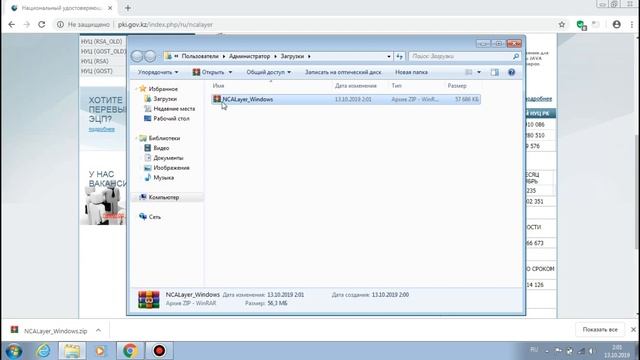The height and width of the screenshot is (360, 640).
Task: Refresh the Explorer folder view
Action: [x=400, y=56]
